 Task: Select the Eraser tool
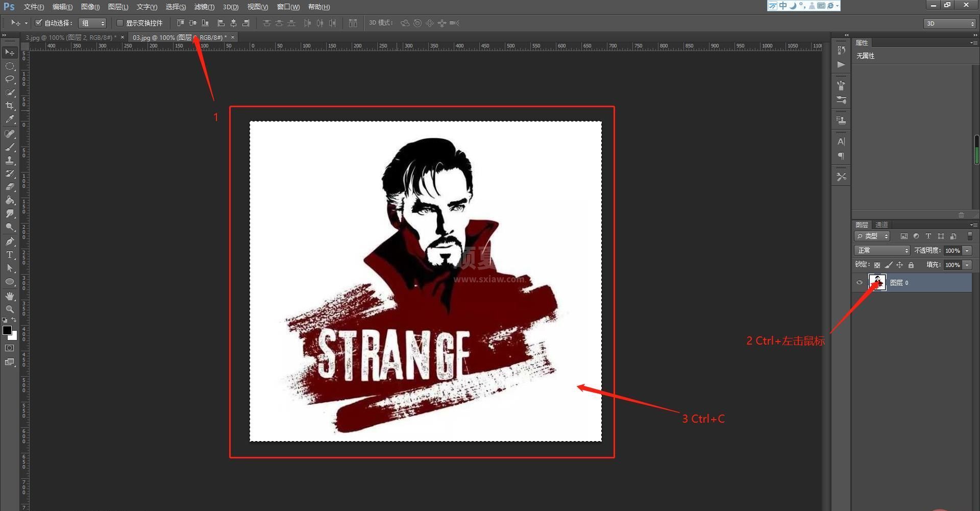pyautogui.click(x=10, y=187)
